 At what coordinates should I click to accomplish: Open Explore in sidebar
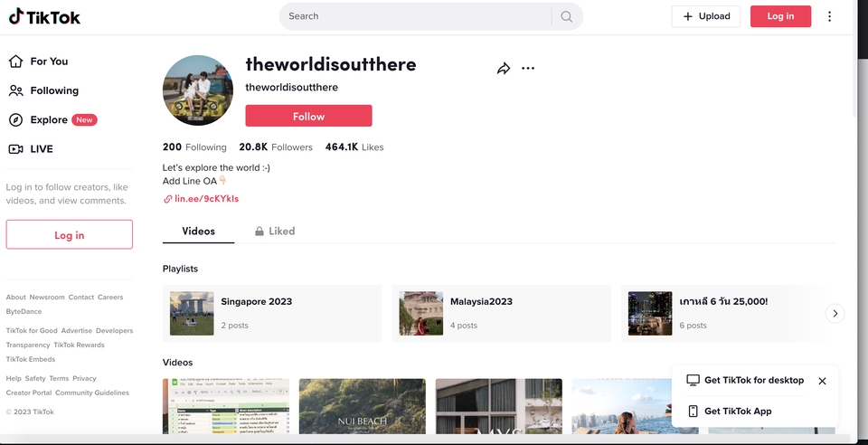pos(49,120)
